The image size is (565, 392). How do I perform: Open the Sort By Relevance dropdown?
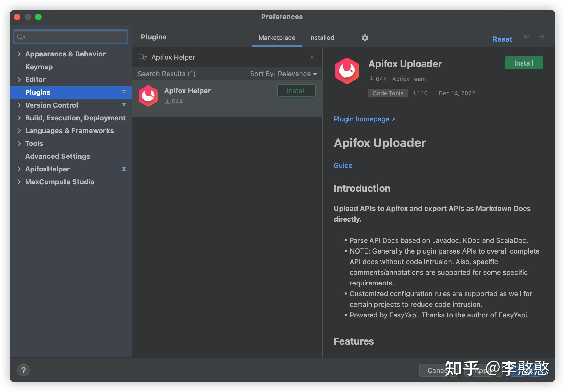click(284, 74)
